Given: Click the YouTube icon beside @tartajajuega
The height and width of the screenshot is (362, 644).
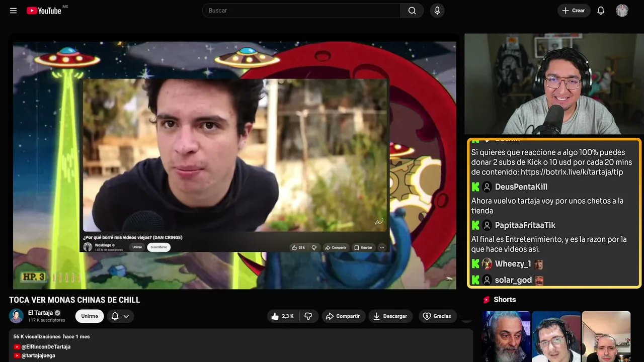Looking at the screenshot, I should click(x=17, y=355).
